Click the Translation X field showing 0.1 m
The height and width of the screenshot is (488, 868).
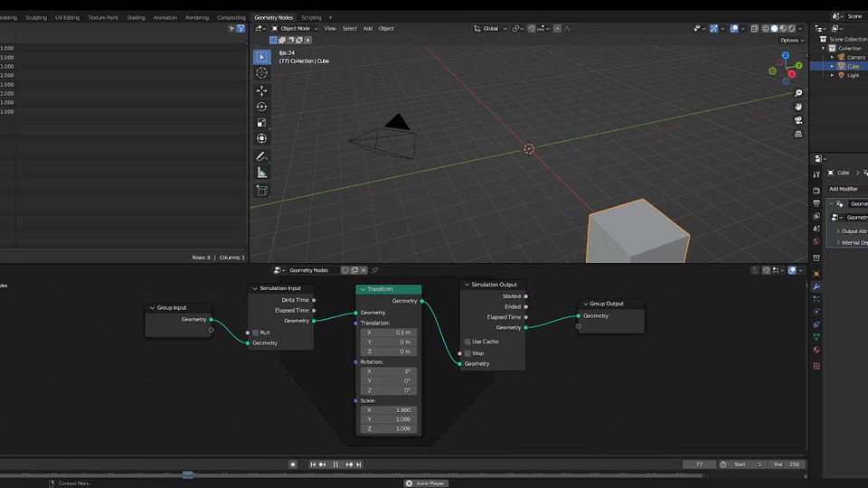tap(388, 333)
